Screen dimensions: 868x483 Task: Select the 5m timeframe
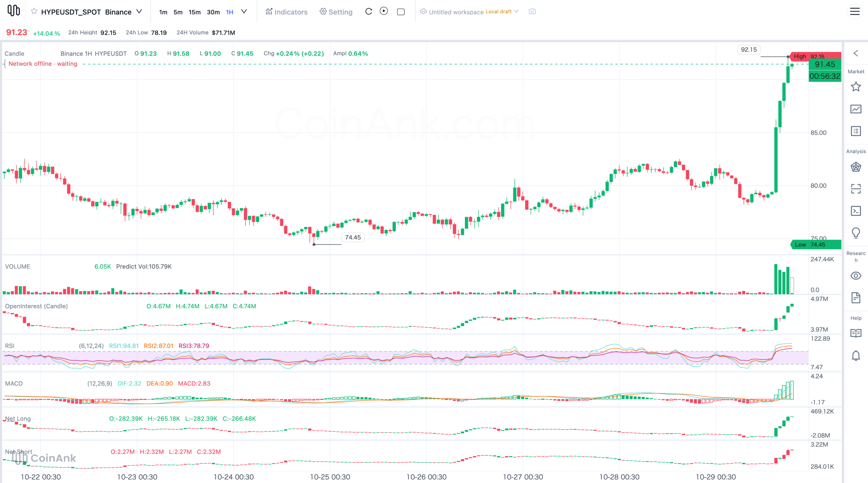tap(178, 12)
